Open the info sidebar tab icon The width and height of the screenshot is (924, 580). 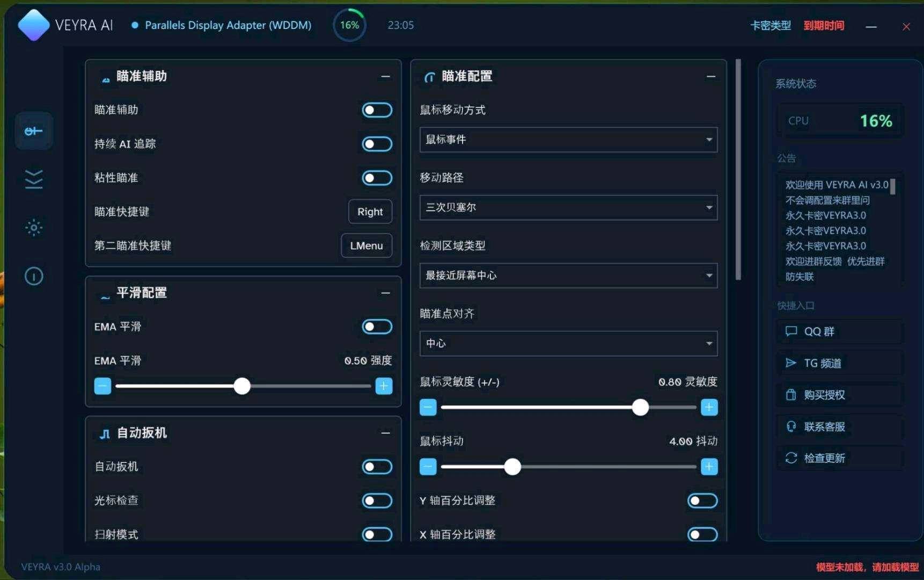(34, 276)
